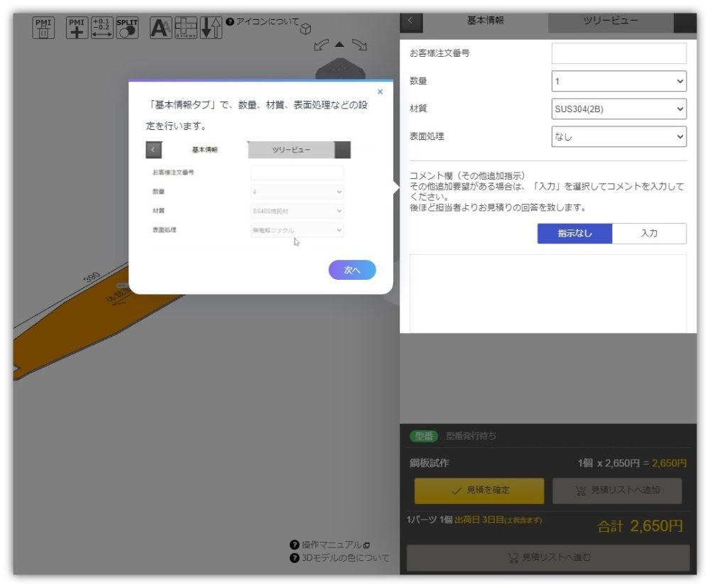Viewport: 710px width, 588px height.
Task: Switch to the 基本情報 tab
Action: pyautogui.click(x=485, y=21)
